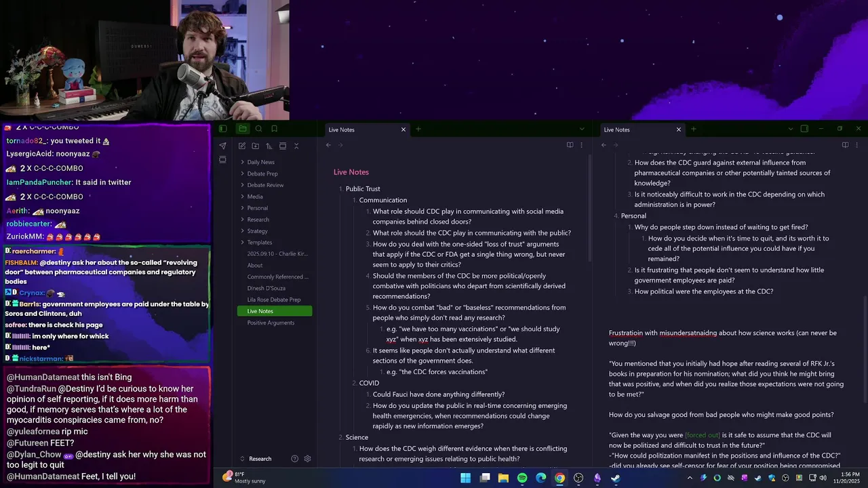Toggle the right sidebar in Obsidian
The image size is (868, 488).
pos(804,129)
